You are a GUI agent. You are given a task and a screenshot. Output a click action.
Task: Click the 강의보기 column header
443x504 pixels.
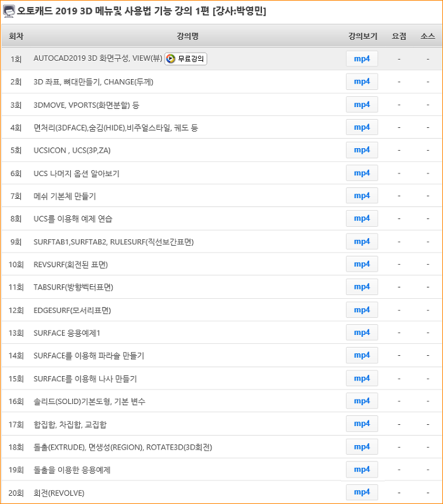363,36
